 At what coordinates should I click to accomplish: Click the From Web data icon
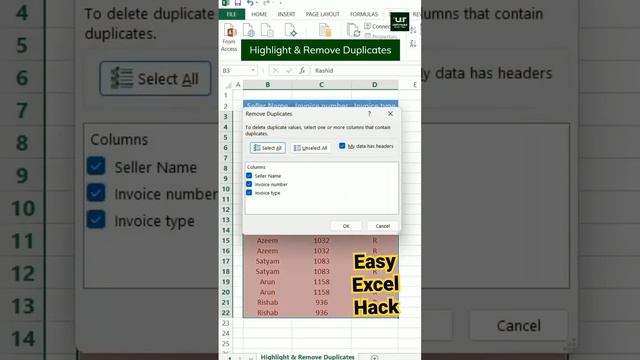(249, 30)
